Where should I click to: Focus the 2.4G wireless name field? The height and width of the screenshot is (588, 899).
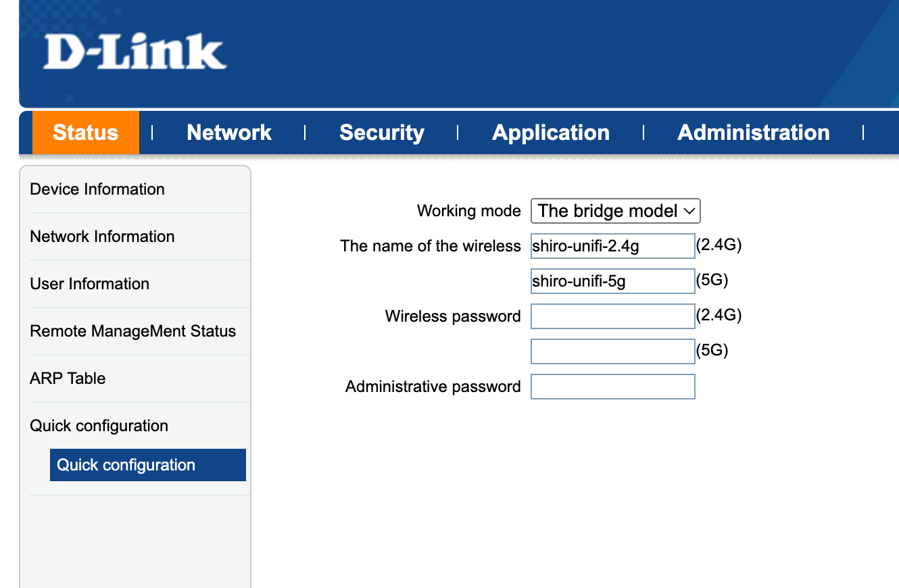[x=613, y=246]
